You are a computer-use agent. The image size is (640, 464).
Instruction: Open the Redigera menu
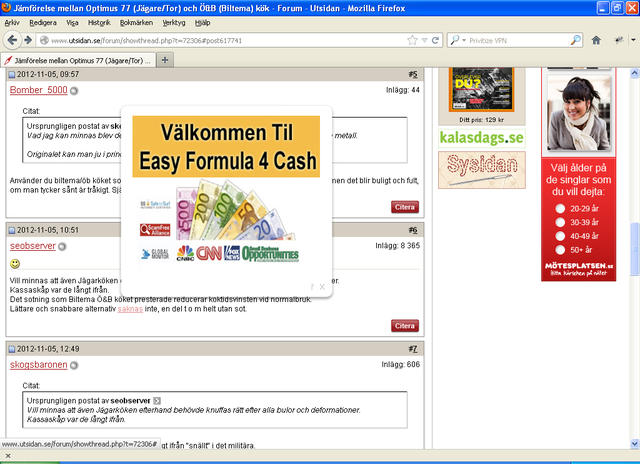pyautogui.click(x=43, y=23)
